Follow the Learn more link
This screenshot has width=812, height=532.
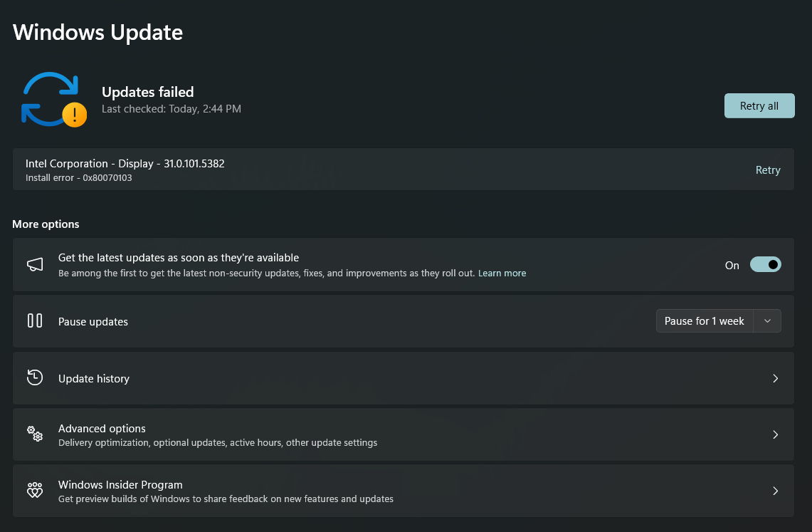tap(502, 273)
